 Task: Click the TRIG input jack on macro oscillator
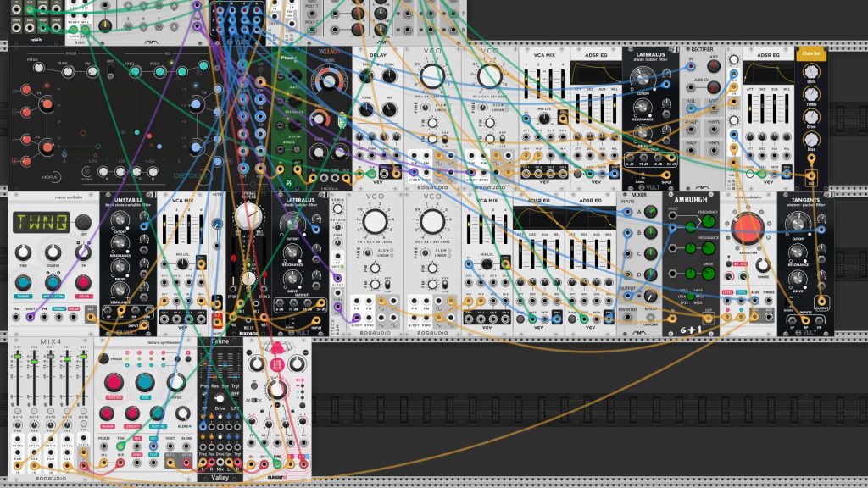pyautogui.click(x=16, y=317)
